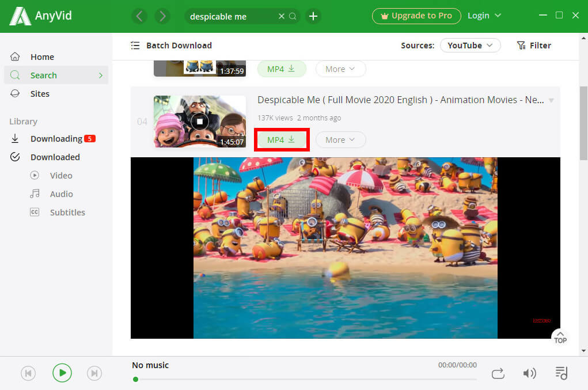Image resolution: width=588 pixels, height=390 pixels.
Task: Open a new tab with the plus button
Action: pos(313,16)
